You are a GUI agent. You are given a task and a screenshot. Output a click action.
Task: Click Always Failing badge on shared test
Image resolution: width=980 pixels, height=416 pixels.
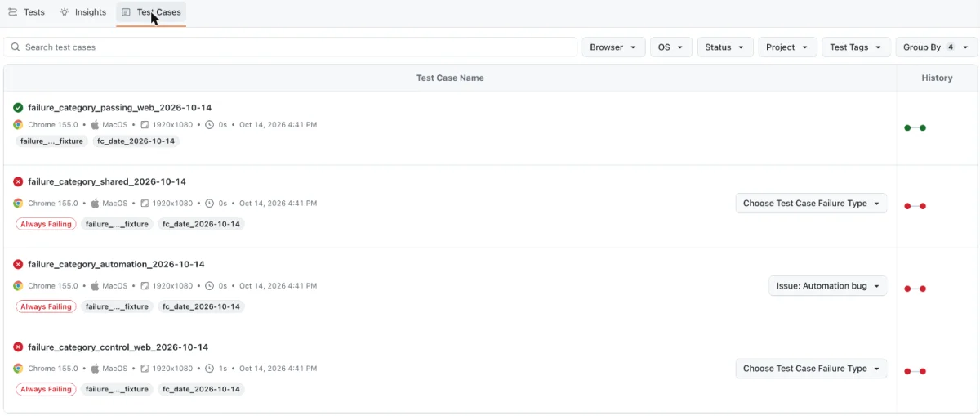(46, 224)
